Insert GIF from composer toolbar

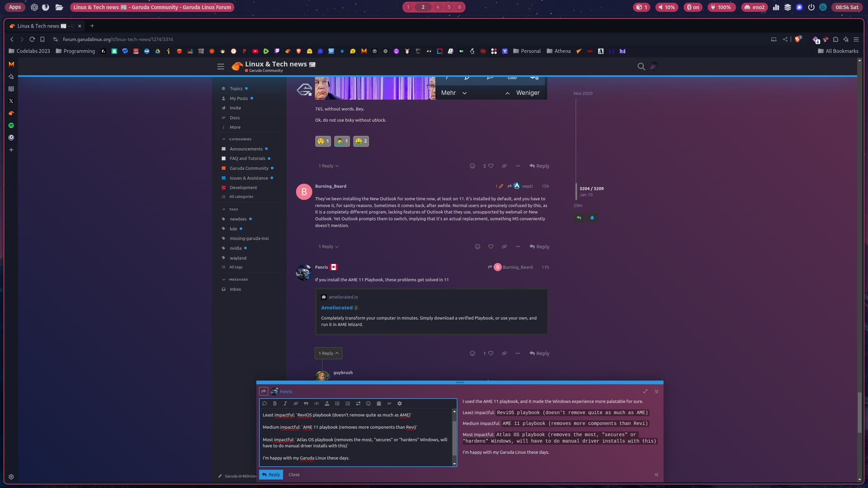point(389,404)
